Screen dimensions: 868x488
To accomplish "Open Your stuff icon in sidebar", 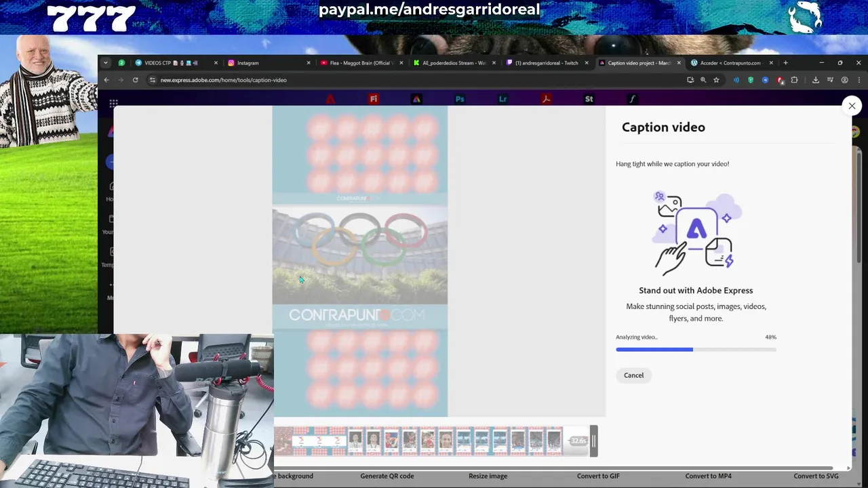I will [x=111, y=220].
